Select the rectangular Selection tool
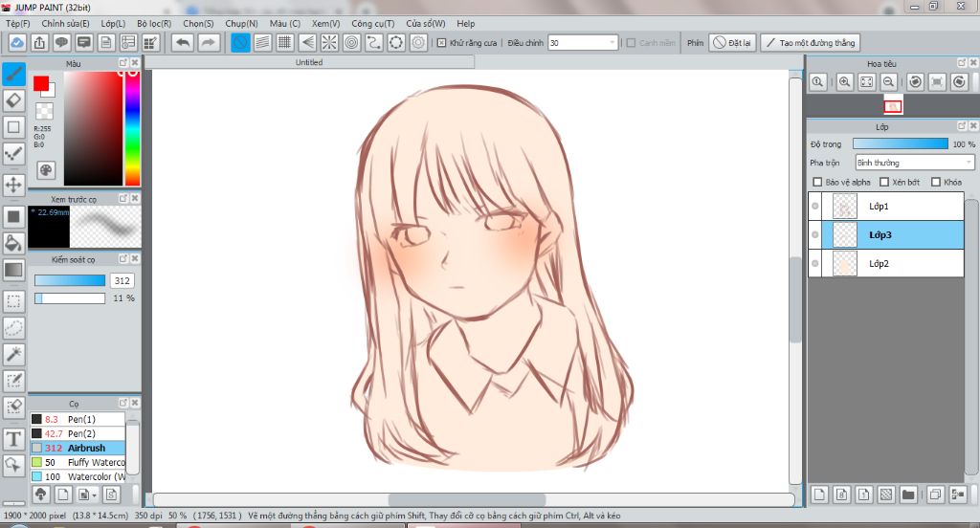 pos(13,301)
